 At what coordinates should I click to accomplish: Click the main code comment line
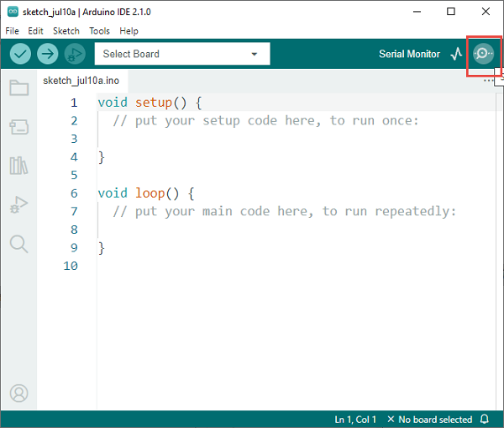click(284, 211)
